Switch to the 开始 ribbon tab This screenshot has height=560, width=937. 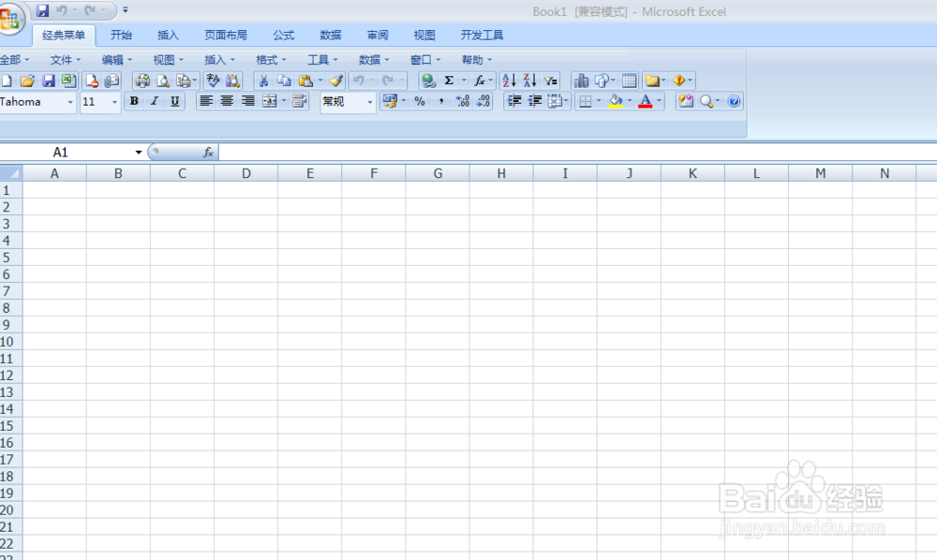point(121,36)
